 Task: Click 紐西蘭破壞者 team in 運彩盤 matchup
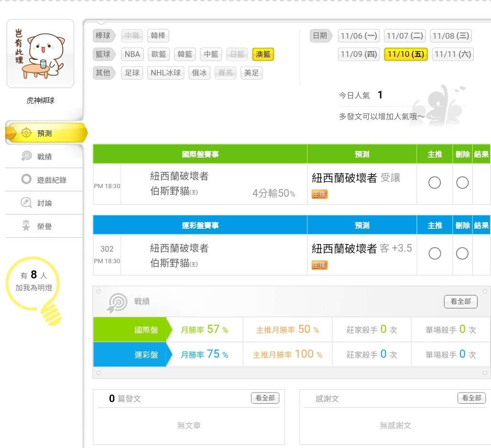coord(179,248)
